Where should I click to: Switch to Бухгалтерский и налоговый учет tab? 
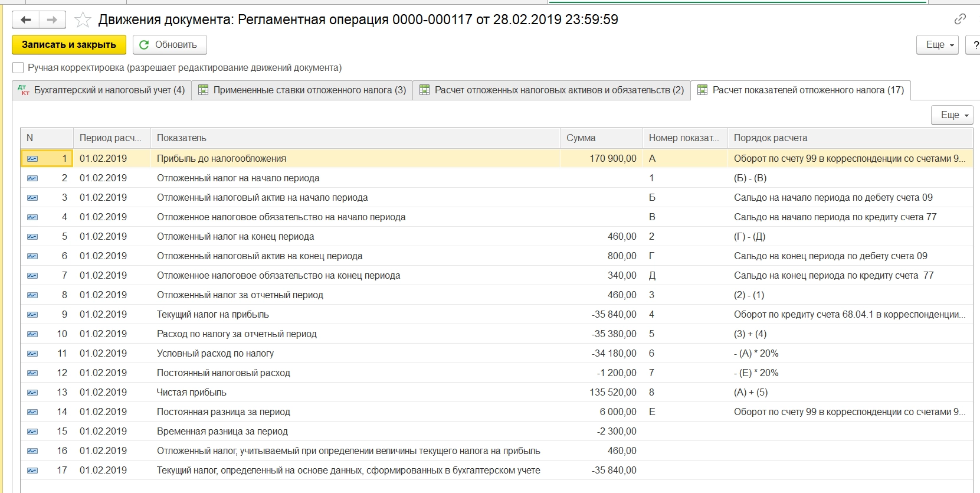click(x=102, y=90)
